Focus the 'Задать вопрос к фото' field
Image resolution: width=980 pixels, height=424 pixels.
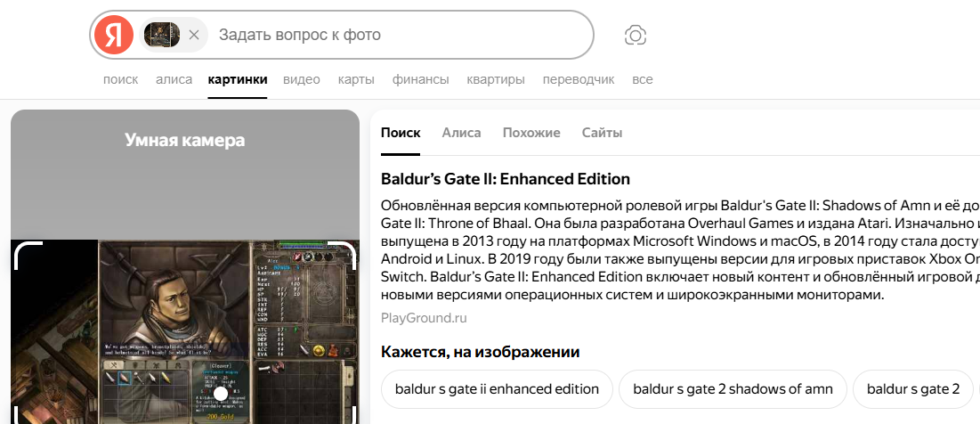point(400,35)
